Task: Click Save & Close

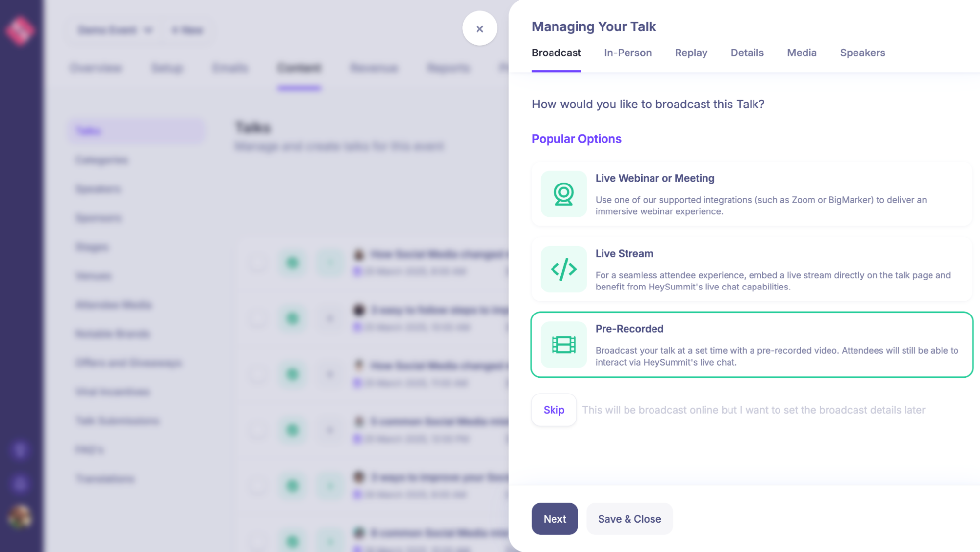Action: pos(629,519)
